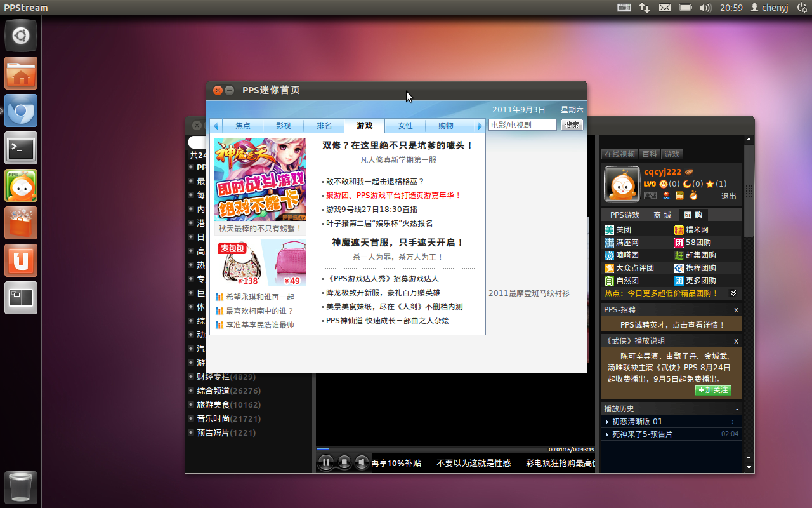Open the 商 城 tab
Image resolution: width=812 pixels, height=508 pixels.
click(x=662, y=215)
